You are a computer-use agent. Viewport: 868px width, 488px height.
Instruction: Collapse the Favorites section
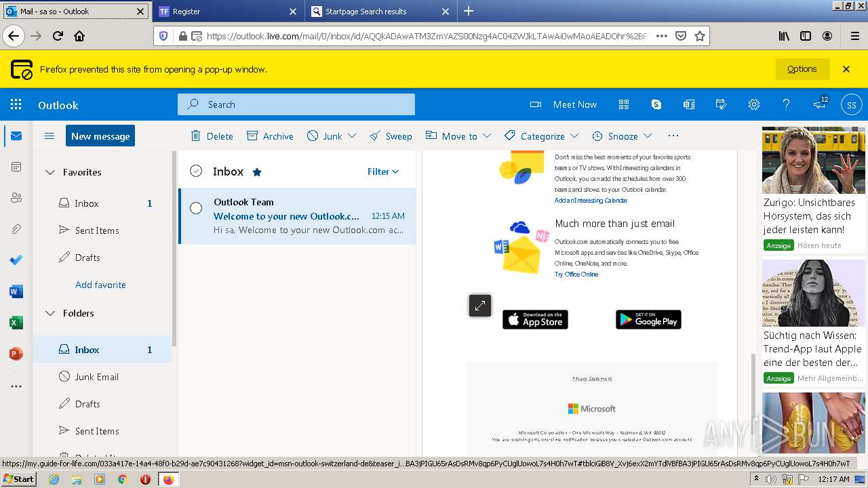pyautogui.click(x=50, y=172)
